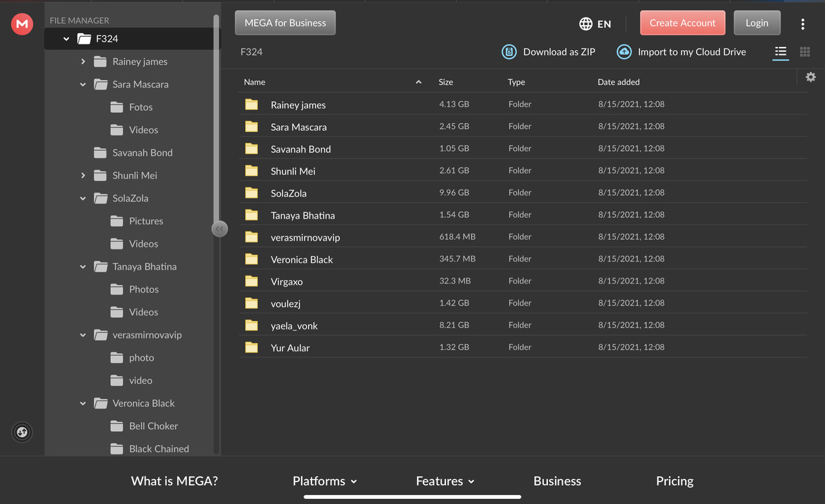Collapse Veronica Black tree node
The width and height of the screenshot is (825, 504).
click(x=83, y=403)
